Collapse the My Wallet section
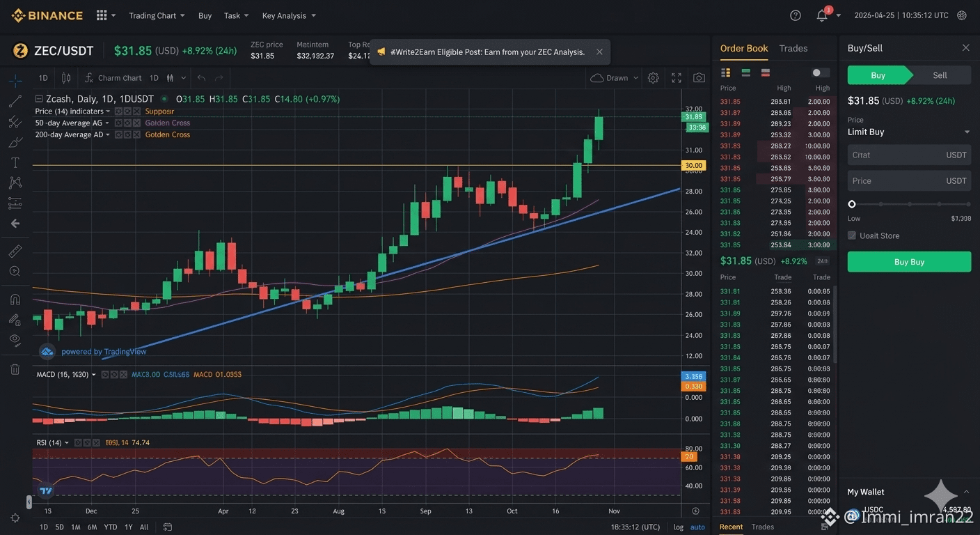Screen dimensions: 980x535 (x=966, y=492)
